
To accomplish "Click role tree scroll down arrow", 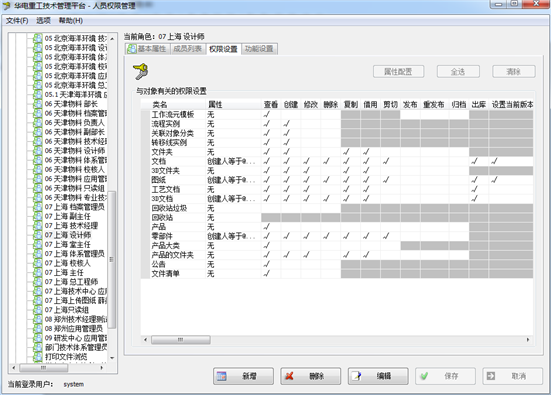I will [x=112, y=358].
